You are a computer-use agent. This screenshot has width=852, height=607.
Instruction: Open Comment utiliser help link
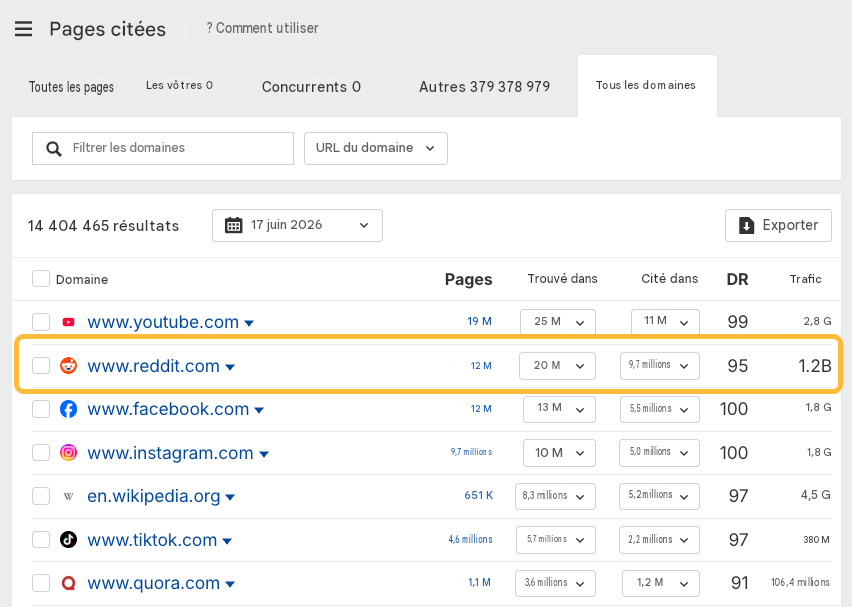click(262, 28)
